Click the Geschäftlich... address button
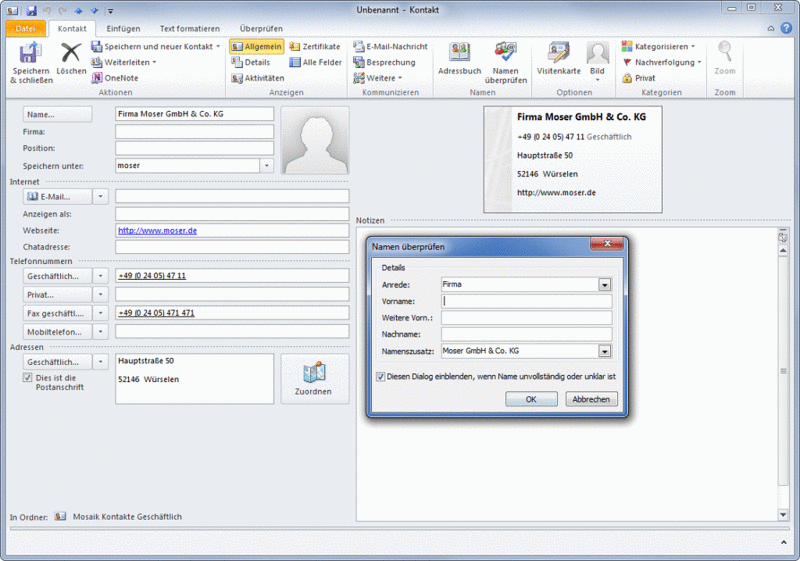The width and height of the screenshot is (800, 561). pos(58,362)
